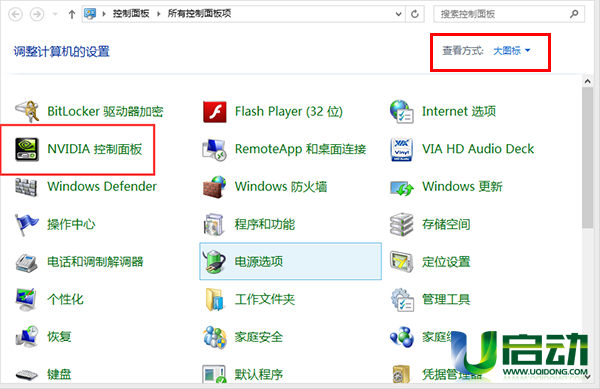Select 控制面板 in the breadcrumb path

[x=131, y=14]
